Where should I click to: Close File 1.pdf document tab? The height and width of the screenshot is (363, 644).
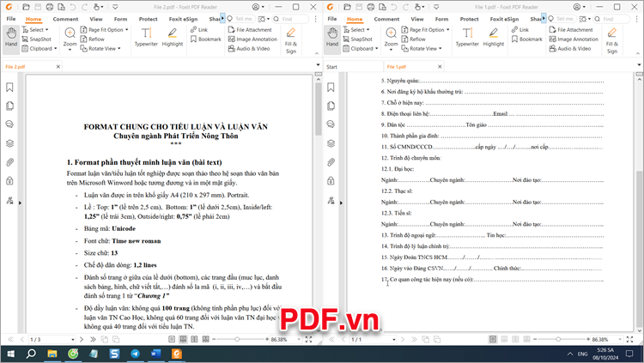440,67
